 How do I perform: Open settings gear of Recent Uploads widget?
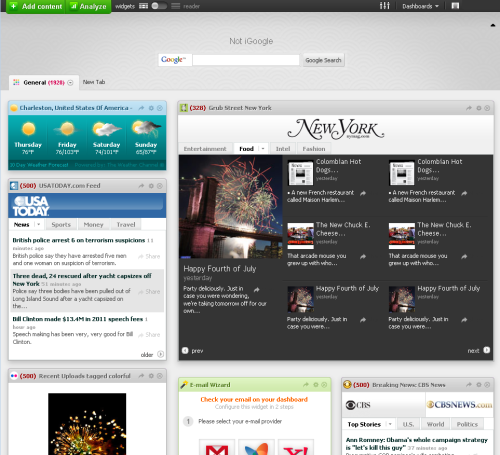pos(151,376)
